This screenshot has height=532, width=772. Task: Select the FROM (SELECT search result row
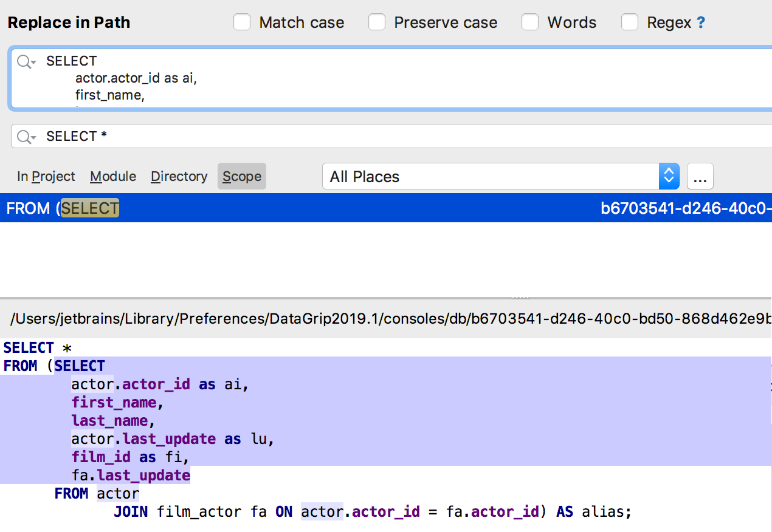pyautogui.click(x=304, y=208)
